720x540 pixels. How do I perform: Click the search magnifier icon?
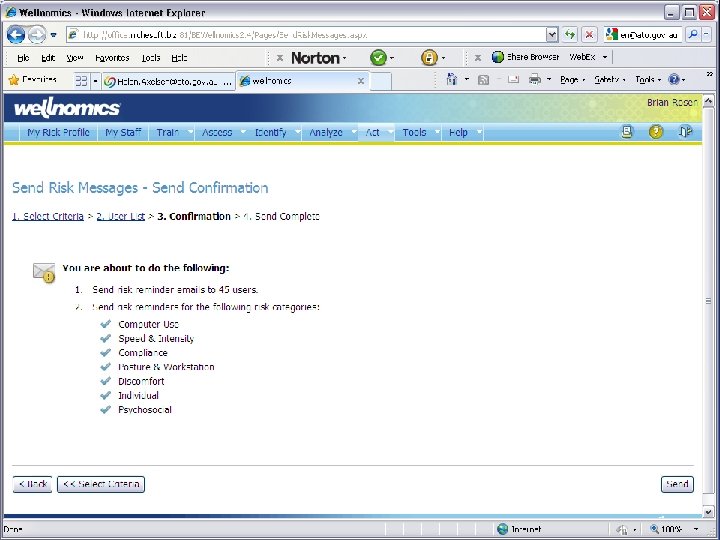click(x=693, y=34)
